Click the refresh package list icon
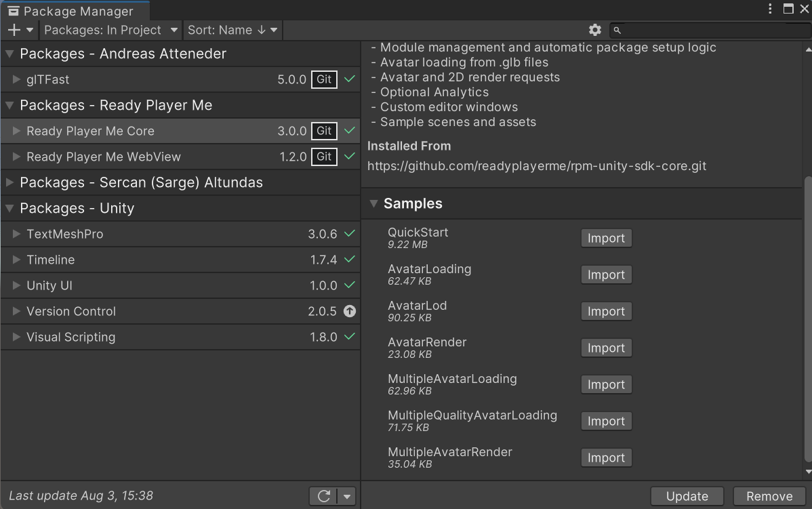812x509 pixels. pos(324,496)
